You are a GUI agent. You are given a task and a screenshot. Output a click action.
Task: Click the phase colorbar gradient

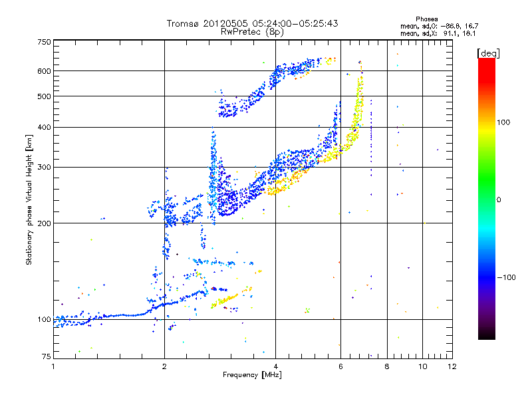[x=487, y=198]
